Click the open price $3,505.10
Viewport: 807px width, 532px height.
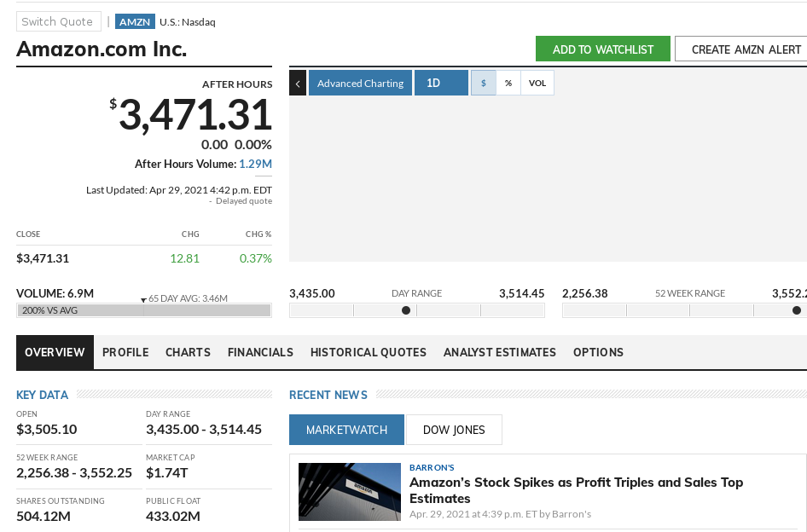click(47, 429)
